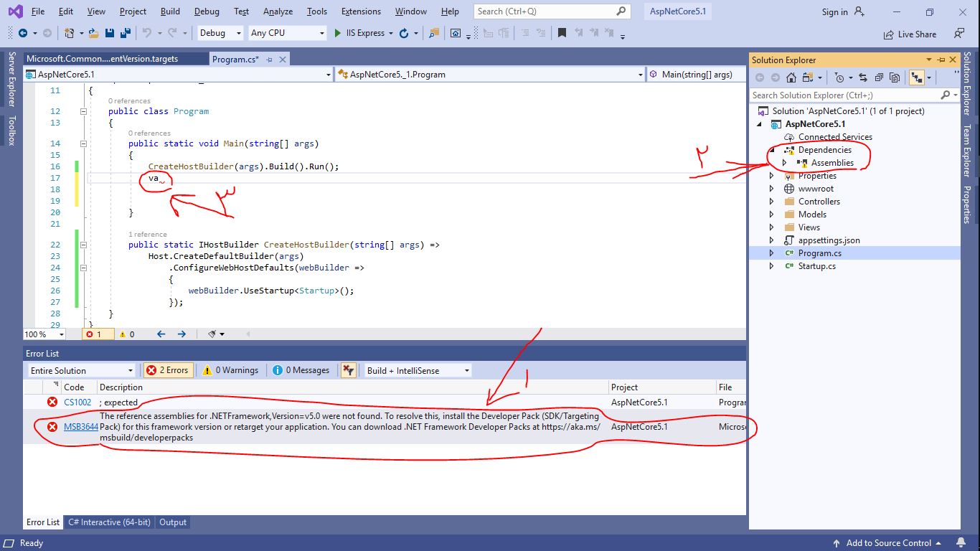The height and width of the screenshot is (551, 980).
Task: Expand the Assemblies node under Dependencies
Action: point(784,163)
